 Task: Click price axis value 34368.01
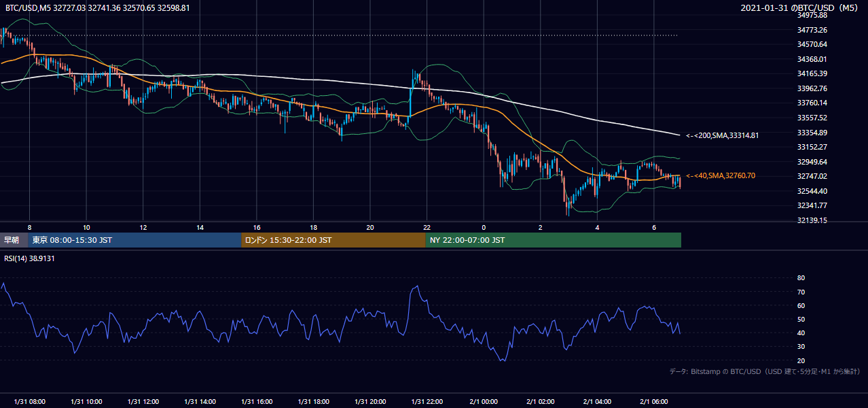click(812, 59)
